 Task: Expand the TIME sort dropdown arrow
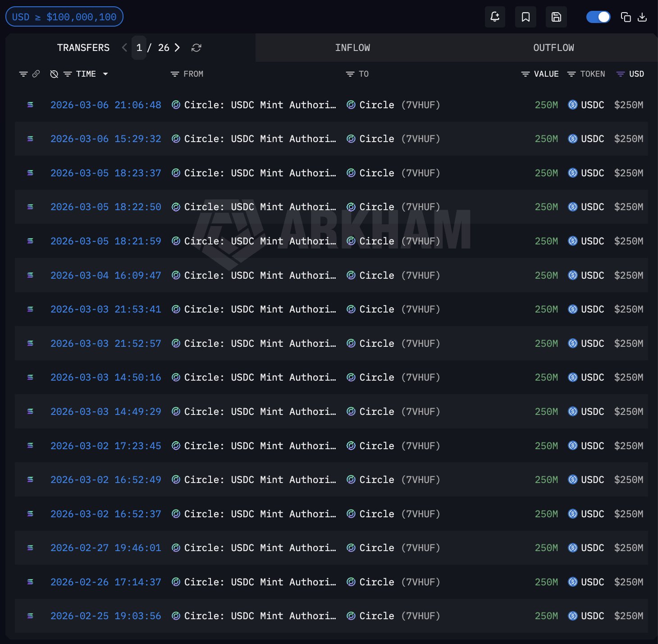[105, 74]
